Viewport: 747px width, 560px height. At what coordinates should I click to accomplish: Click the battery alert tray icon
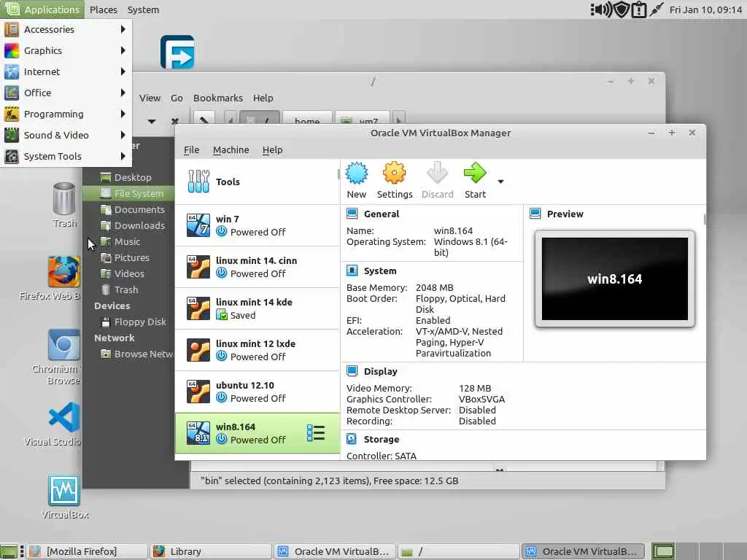pos(638,9)
